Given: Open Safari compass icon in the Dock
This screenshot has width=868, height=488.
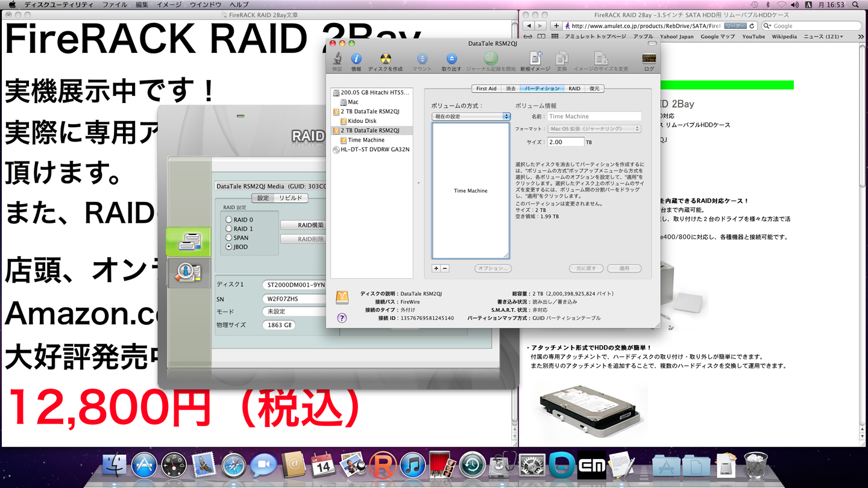Looking at the screenshot, I should coord(233,466).
